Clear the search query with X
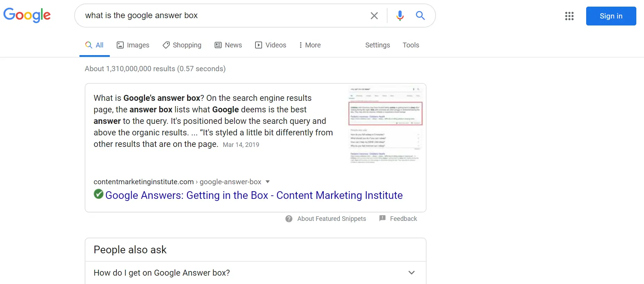This screenshot has height=284, width=644. (x=374, y=16)
